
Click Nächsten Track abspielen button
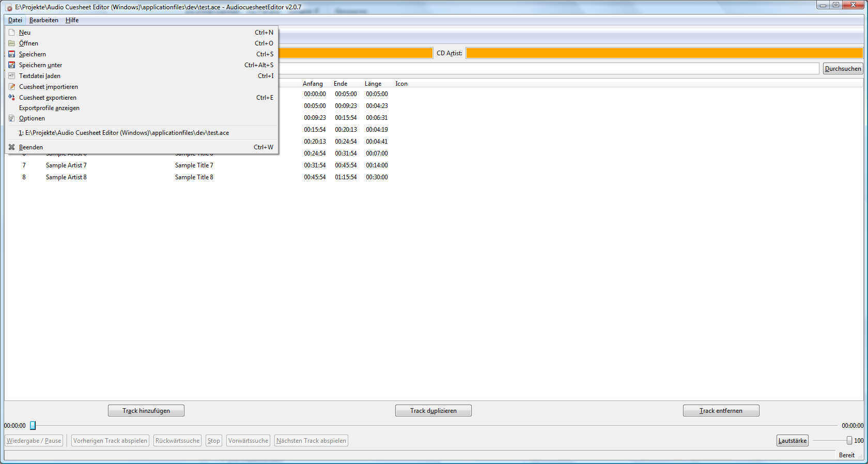point(311,441)
